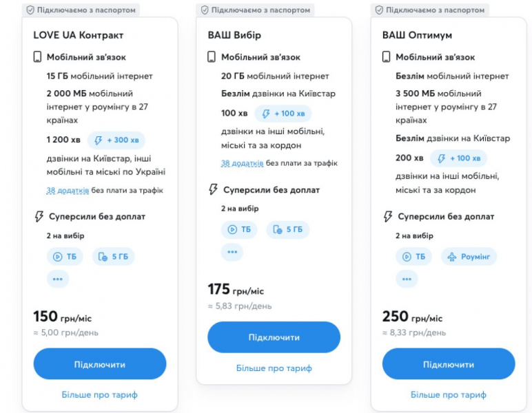The image size is (532, 413).
Task: Open 38 додатків link in ВАШ Вибір
Action: point(243,163)
